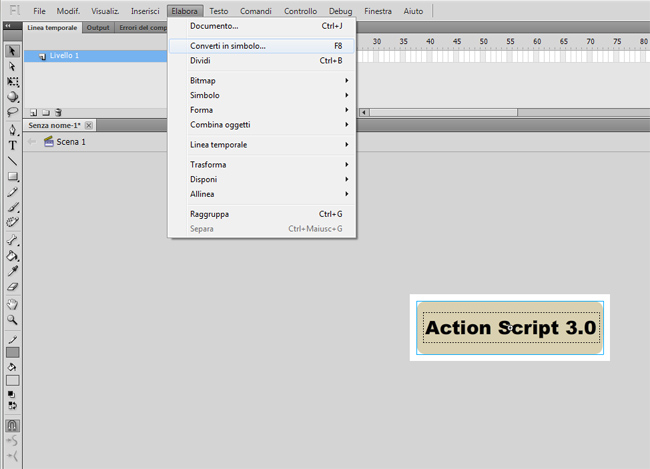Select the Paint Bucket tool
This screenshot has height=469, width=650.
point(12,256)
